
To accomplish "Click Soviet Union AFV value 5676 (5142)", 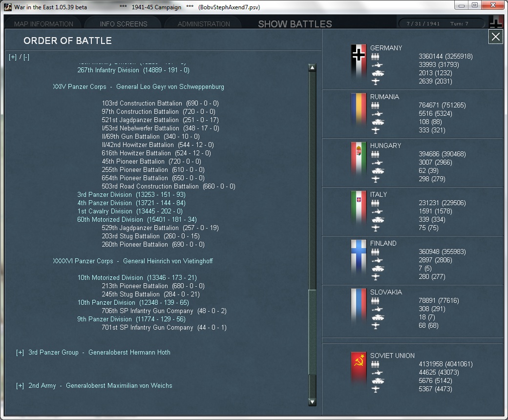I will (435, 381).
